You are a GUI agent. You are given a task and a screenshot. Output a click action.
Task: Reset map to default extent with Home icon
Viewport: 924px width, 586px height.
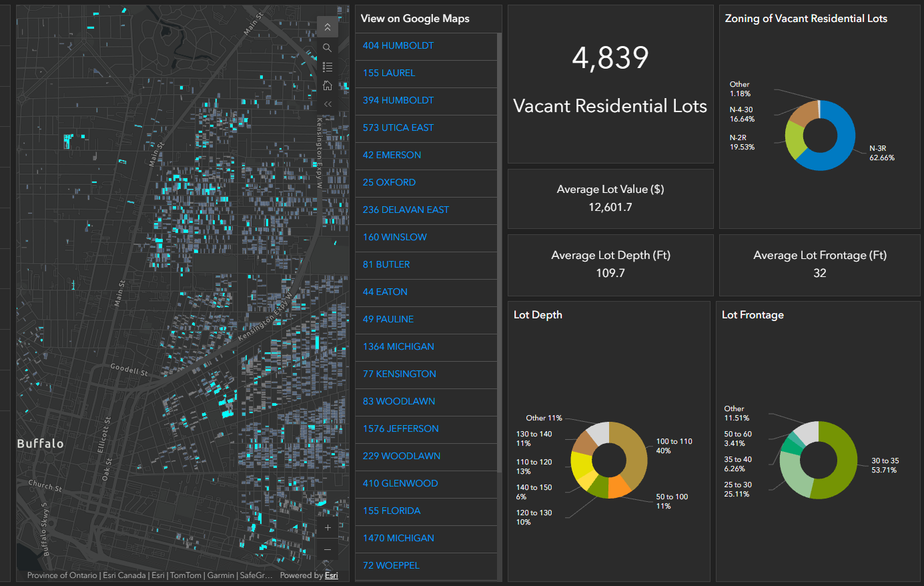point(328,85)
